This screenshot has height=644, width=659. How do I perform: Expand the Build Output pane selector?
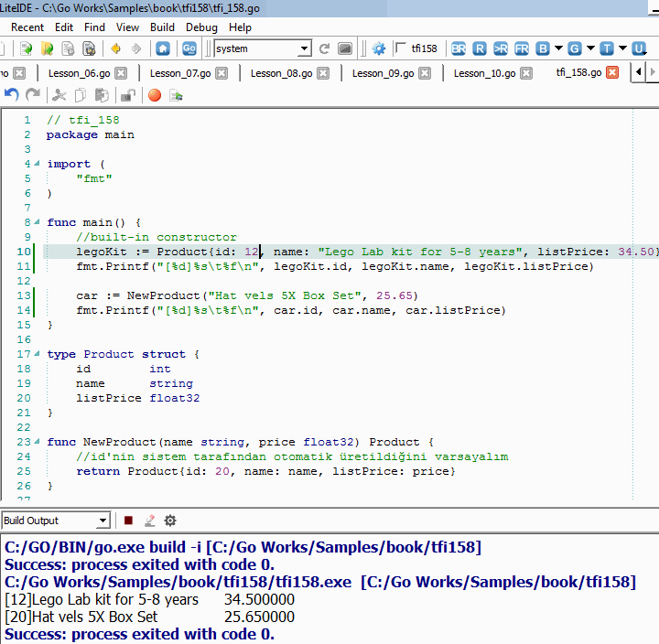tap(101, 521)
